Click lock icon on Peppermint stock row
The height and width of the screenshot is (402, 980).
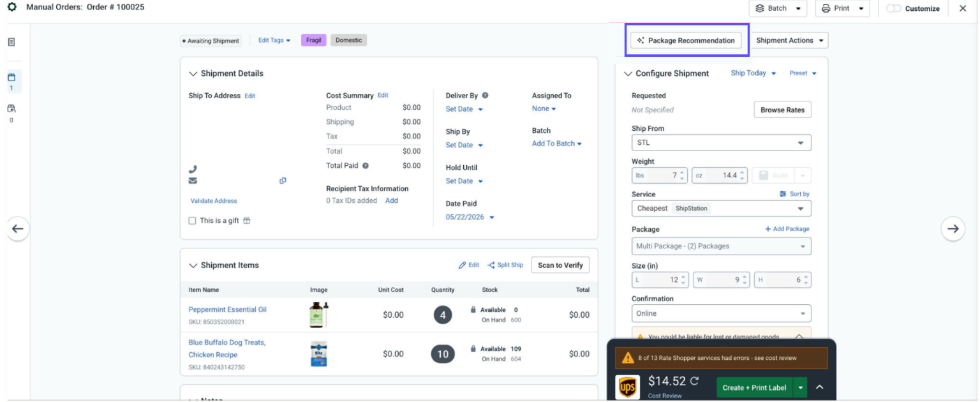pos(473,310)
